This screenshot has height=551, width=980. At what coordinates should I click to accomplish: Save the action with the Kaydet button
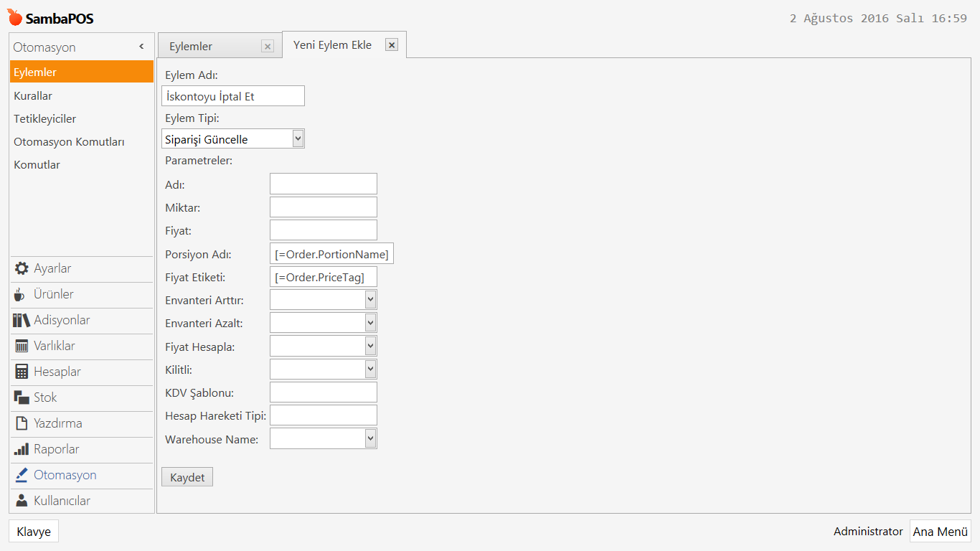(187, 477)
